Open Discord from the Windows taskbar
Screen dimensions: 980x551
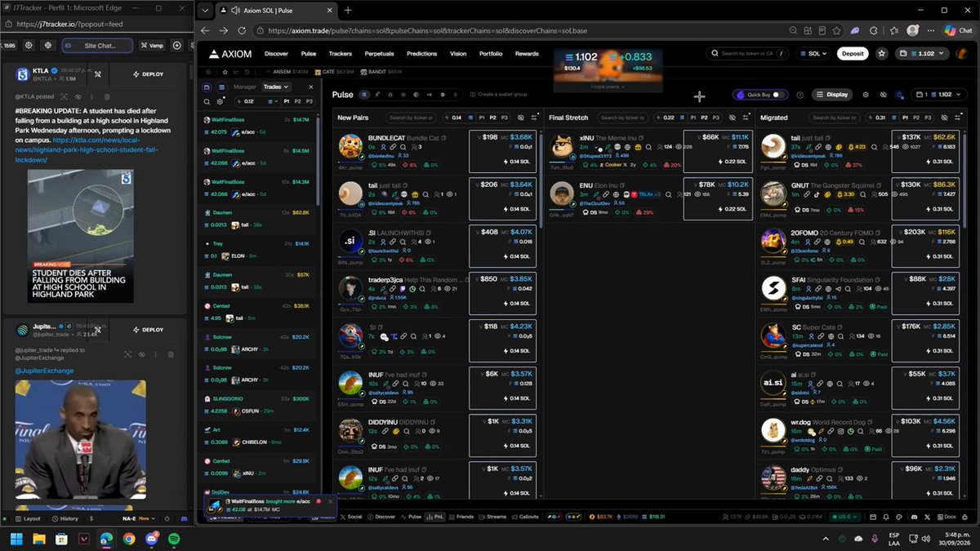pyautogui.click(x=151, y=539)
